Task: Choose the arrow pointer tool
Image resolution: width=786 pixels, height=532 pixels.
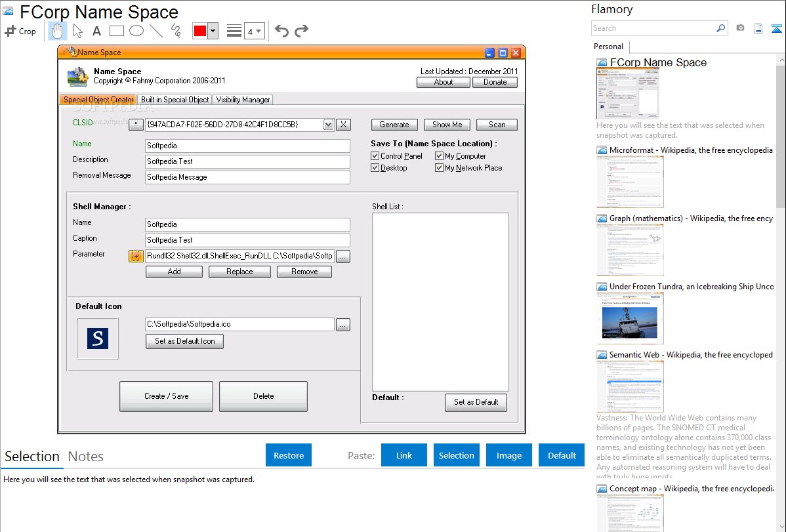Action: point(77,31)
